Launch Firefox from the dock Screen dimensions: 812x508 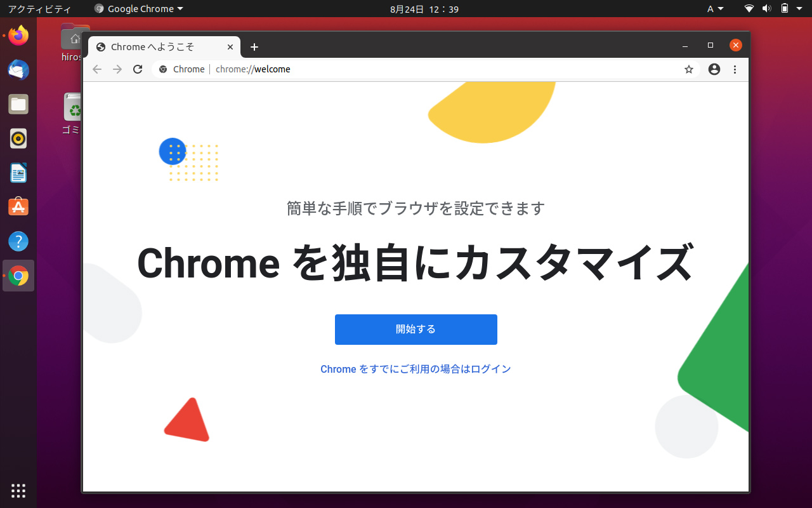click(x=18, y=36)
